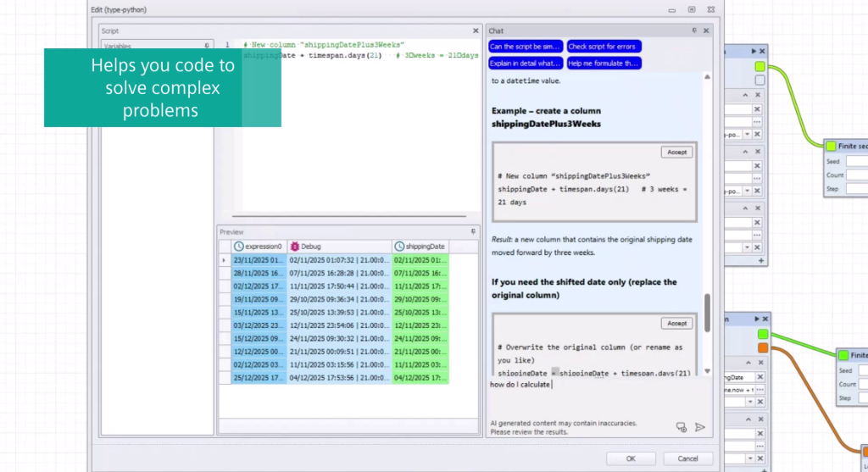Confirm the dialog with OK
868x472 pixels.
[631, 458]
